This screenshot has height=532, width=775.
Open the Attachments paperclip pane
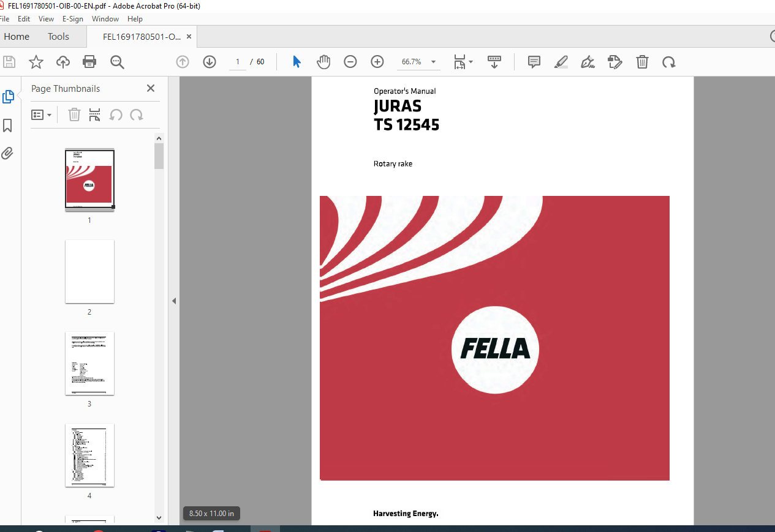point(7,153)
